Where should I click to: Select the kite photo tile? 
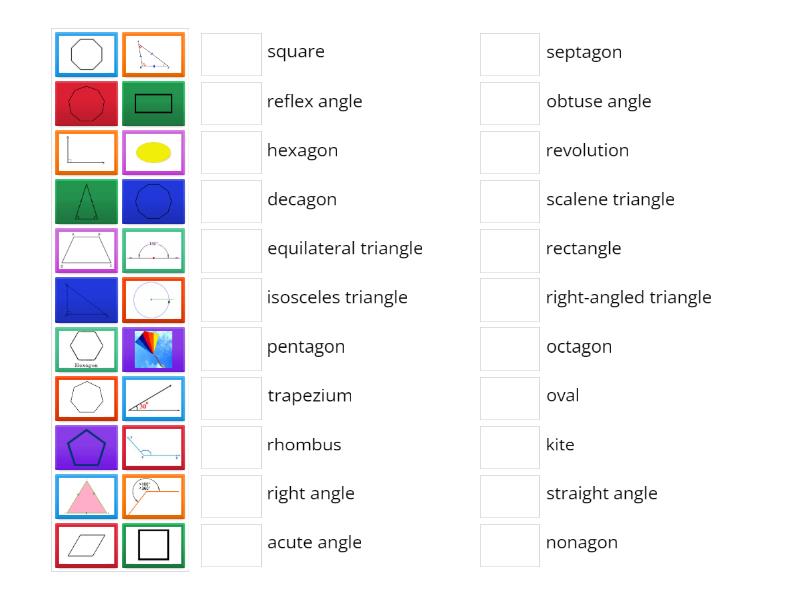tap(153, 349)
